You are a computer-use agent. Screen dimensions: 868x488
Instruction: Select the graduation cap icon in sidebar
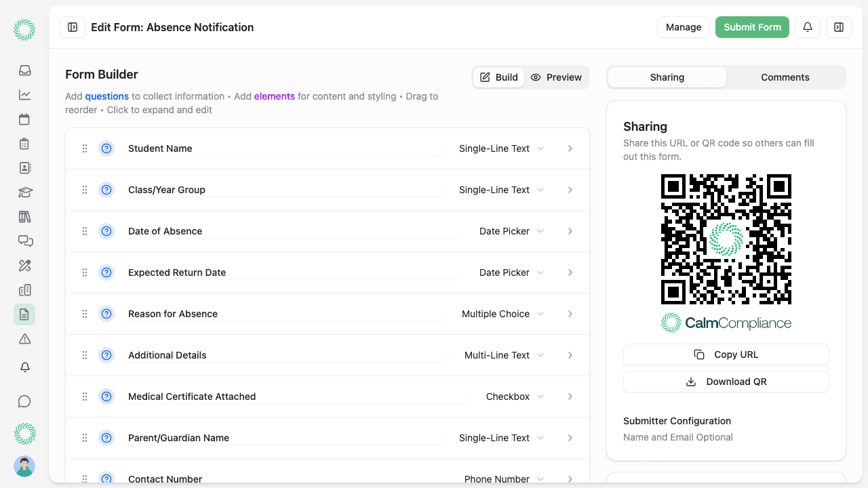point(24,192)
